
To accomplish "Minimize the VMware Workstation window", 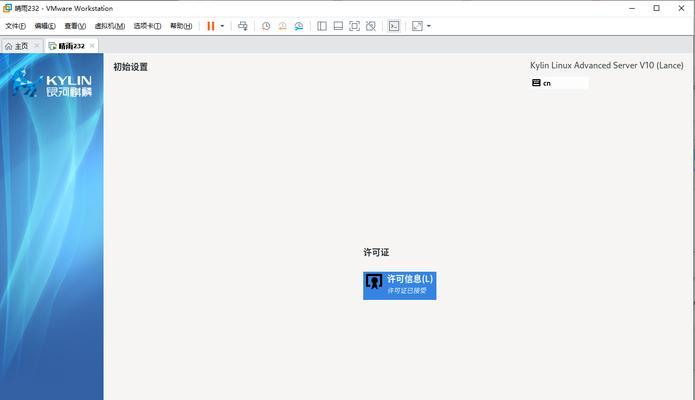I will [x=632, y=8].
